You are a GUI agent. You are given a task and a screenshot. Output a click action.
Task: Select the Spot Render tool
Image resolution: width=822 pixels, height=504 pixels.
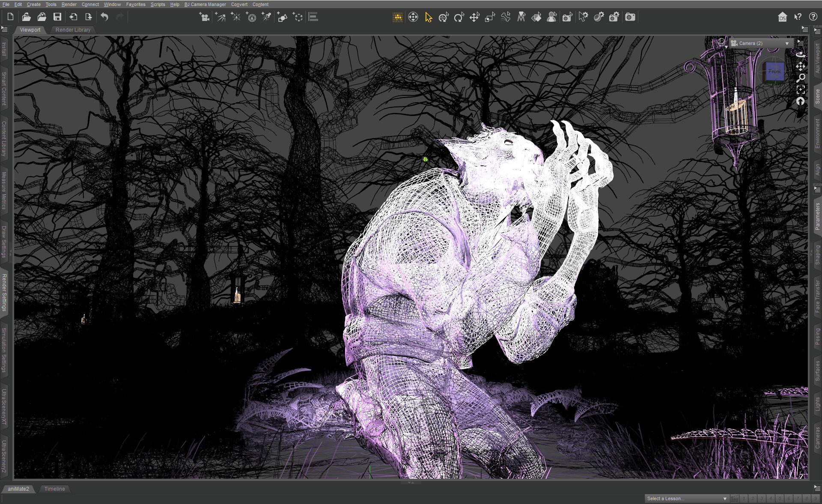pos(567,17)
